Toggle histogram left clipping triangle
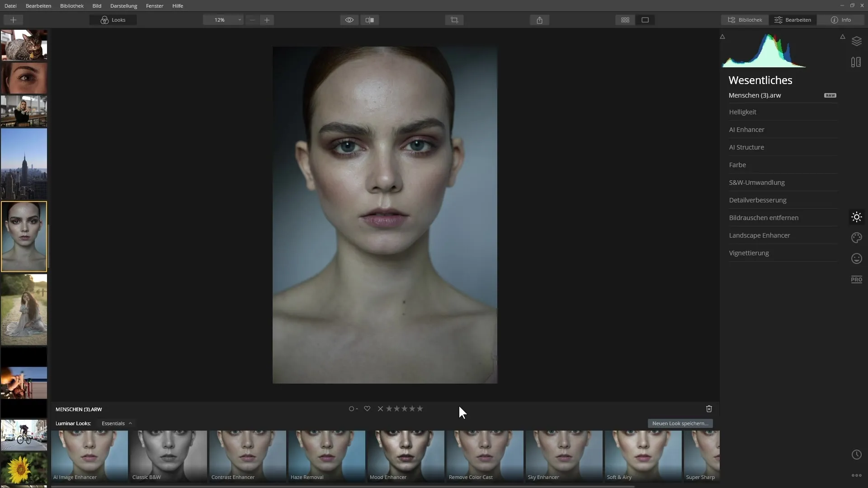Viewport: 868px width, 488px height. 722,37
